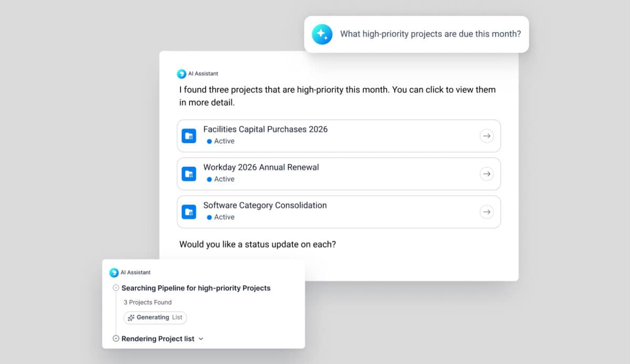Click the Facilities Capital Purchases 2026 title
This screenshot has height=364, width=630.
click(x=265, y=130)
